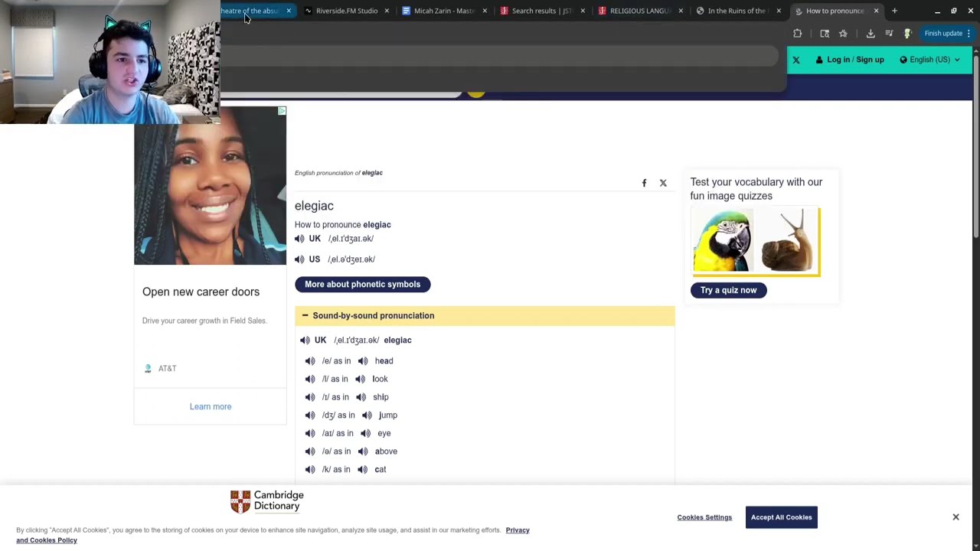This screenshot has width=980, height=551.
Task: Open the Finish update menu
Action: [x=947, y=33]
